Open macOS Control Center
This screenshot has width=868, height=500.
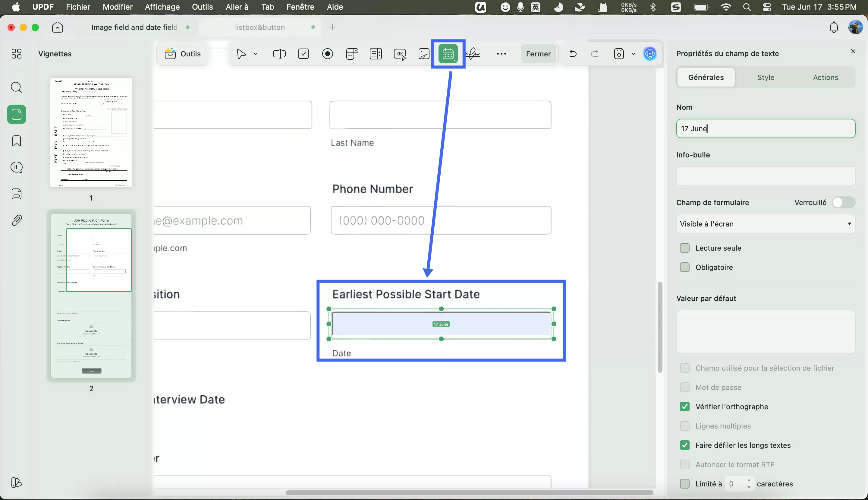click(x=767, y=7)
